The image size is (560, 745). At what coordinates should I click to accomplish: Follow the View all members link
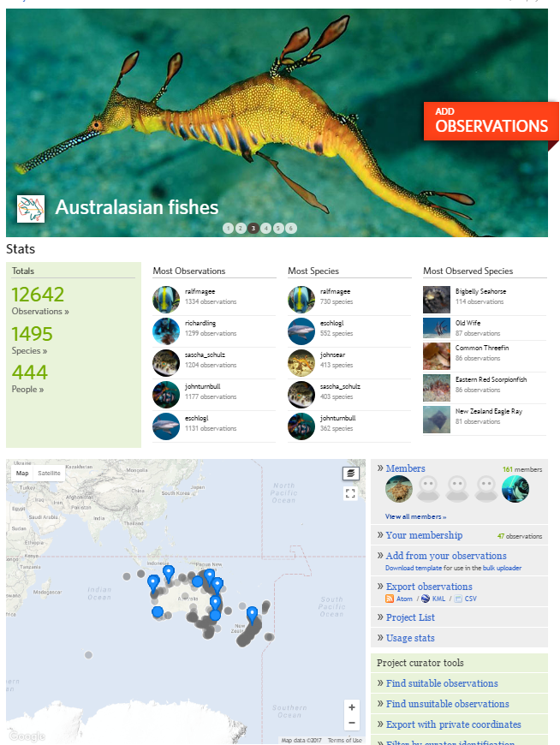click(415, 516)
